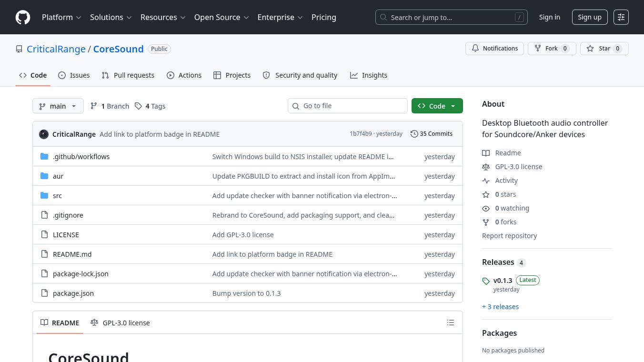The image size is (644, 362).
Task: Expand the Platform navigation menu
Action: (61, 17)
